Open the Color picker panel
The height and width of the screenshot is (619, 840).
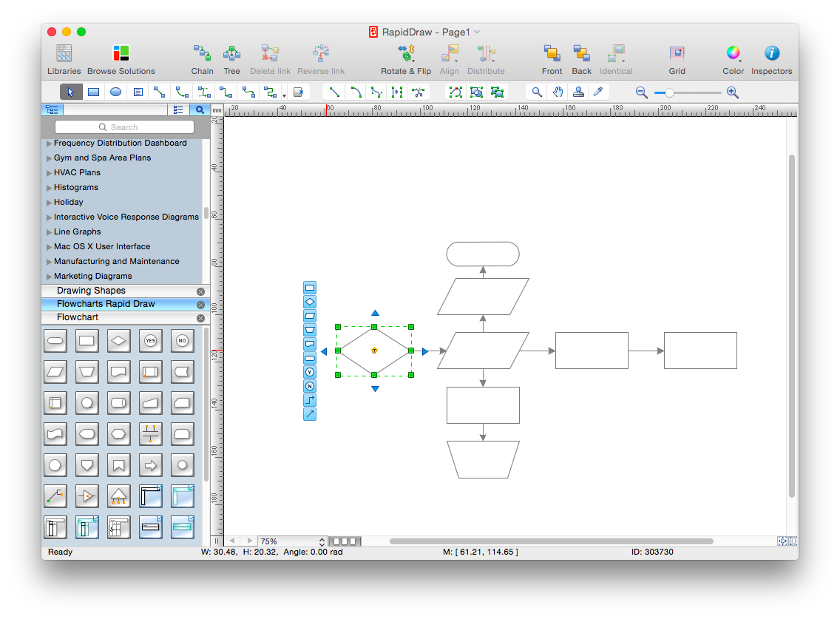[x=733, y=59]
